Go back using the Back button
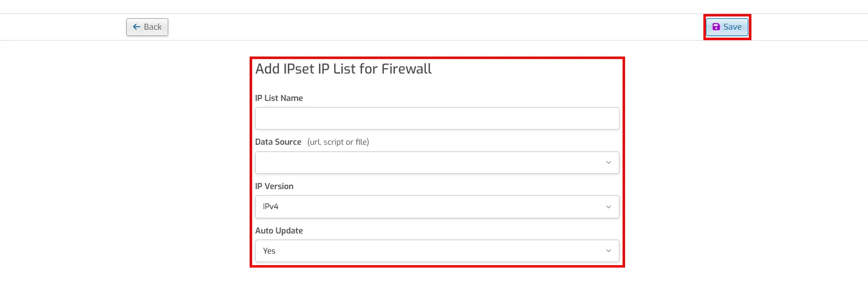The image size is (868, 284). pyautogui.click(x=147, y=27)
